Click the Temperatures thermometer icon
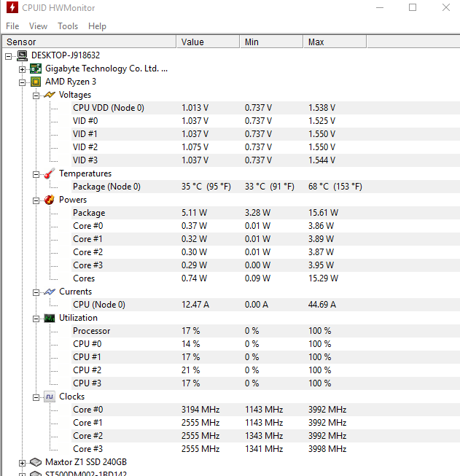Screen dimensions: 460x476 tap(50, 173)
